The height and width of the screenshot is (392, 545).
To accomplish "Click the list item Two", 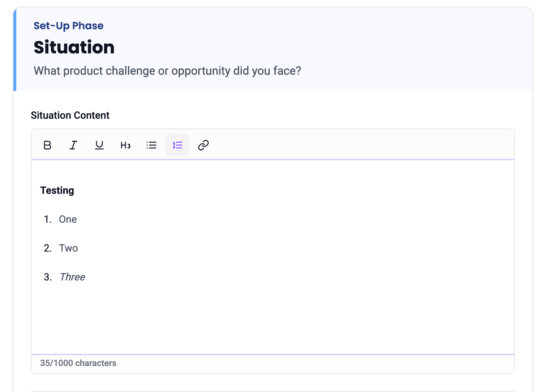I will (x=69, y=248).
